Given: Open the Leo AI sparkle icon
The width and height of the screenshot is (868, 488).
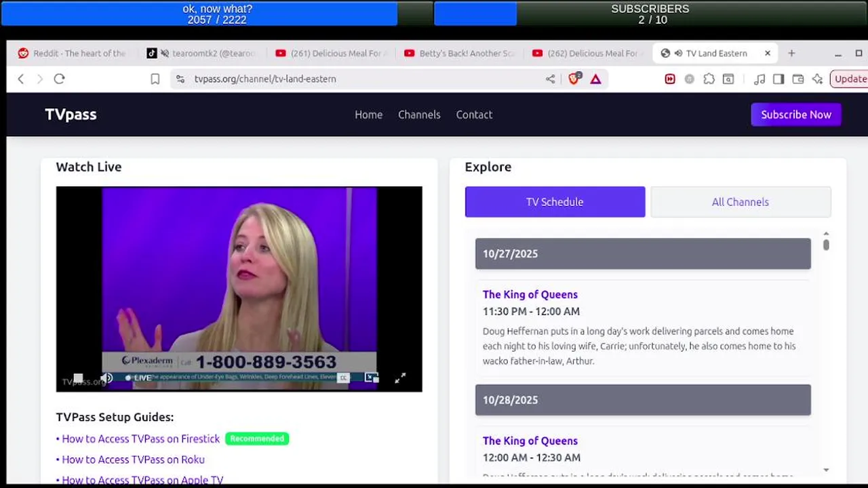Looking at the screenshot, I should click(817, 79).
